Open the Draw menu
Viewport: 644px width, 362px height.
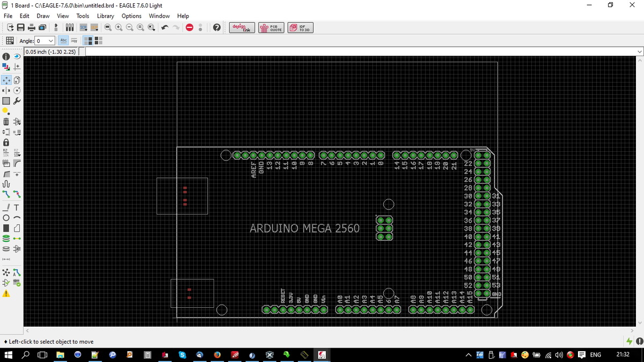click(43, 16)
